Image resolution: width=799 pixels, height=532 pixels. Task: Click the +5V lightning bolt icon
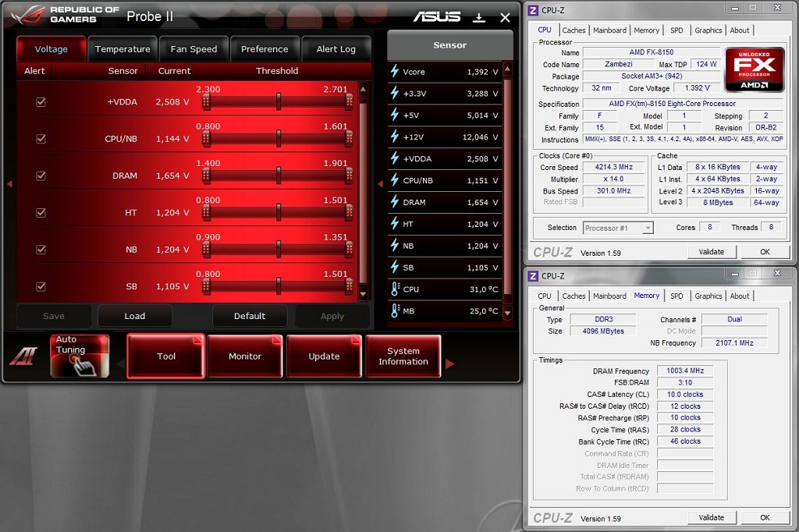pyautogui.click(x=394, y=115)
